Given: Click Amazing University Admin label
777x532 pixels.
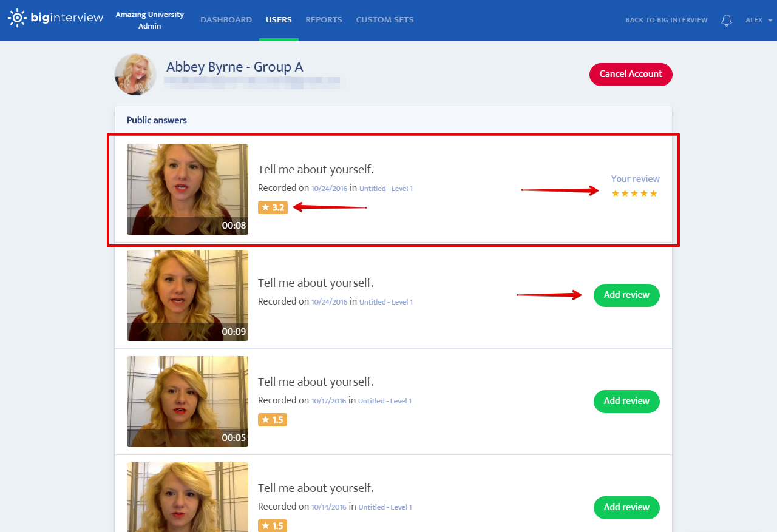Looking at the screenshot, I should point(149,20).
